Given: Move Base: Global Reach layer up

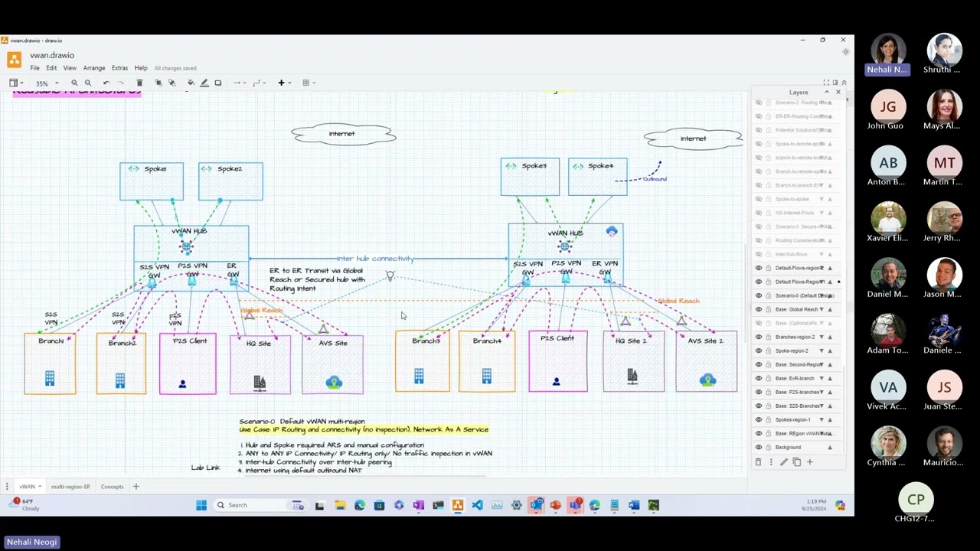Looking at the screenshot, I should tap(830, 309).
